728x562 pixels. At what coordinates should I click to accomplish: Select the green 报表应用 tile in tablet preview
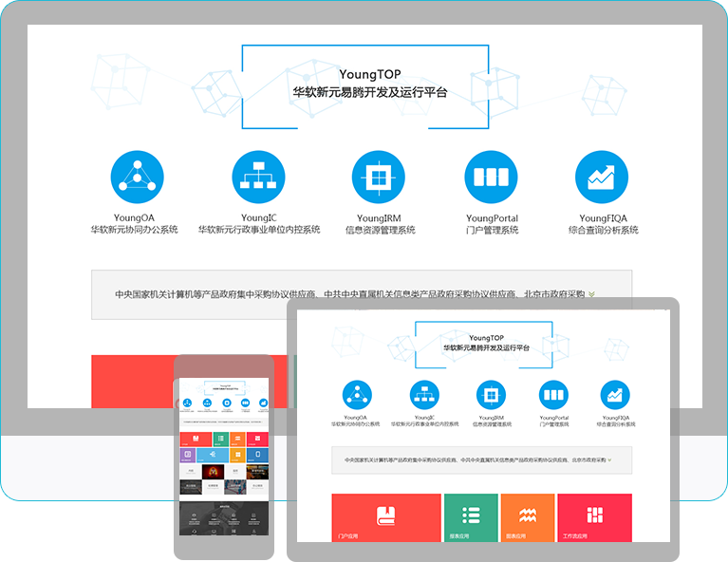pos(471,517)
